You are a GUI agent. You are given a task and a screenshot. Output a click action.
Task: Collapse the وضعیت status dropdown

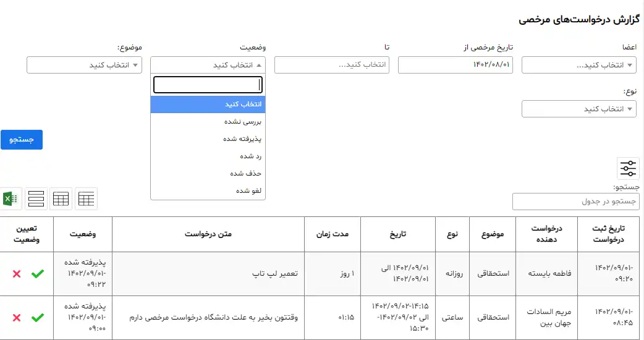[x=208, y=65]
